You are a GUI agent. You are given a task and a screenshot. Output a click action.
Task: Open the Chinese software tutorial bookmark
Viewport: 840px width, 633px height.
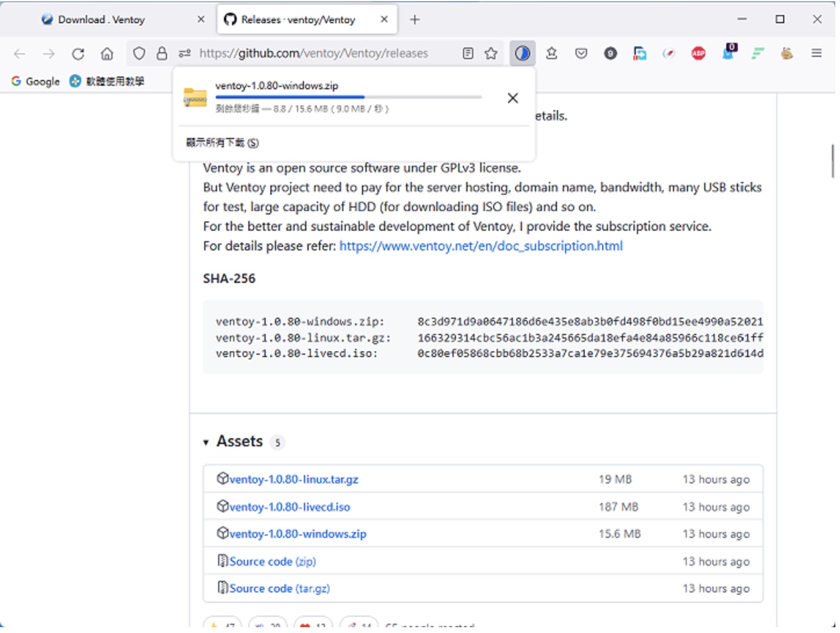tap(107, 82)
